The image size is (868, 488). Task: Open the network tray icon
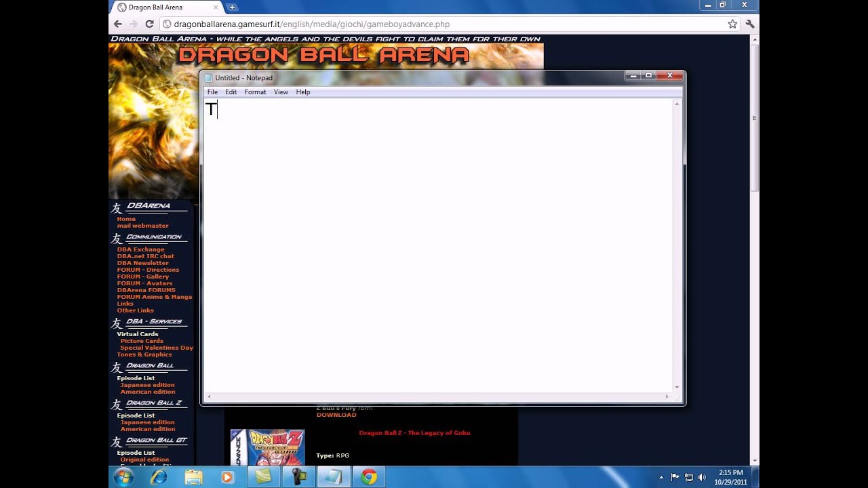click(x=689, y=477)
